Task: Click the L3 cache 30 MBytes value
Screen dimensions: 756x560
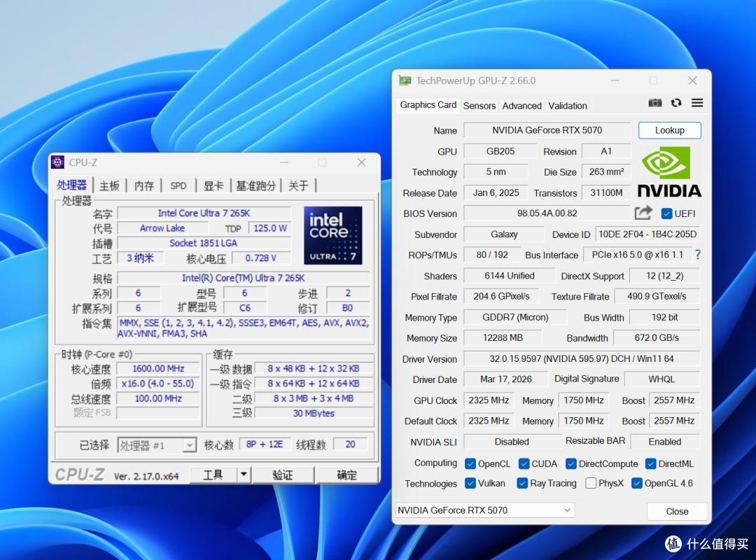Action: [314, 414]
